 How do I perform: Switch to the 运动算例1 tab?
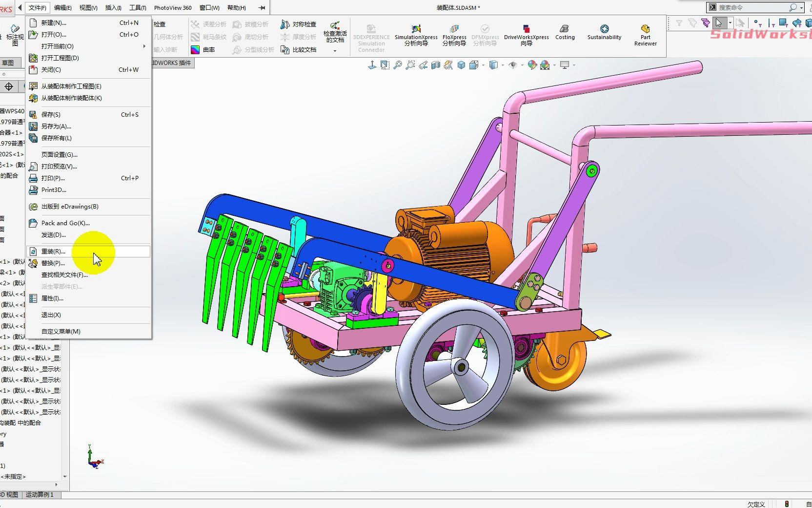[x=41, y=495]
